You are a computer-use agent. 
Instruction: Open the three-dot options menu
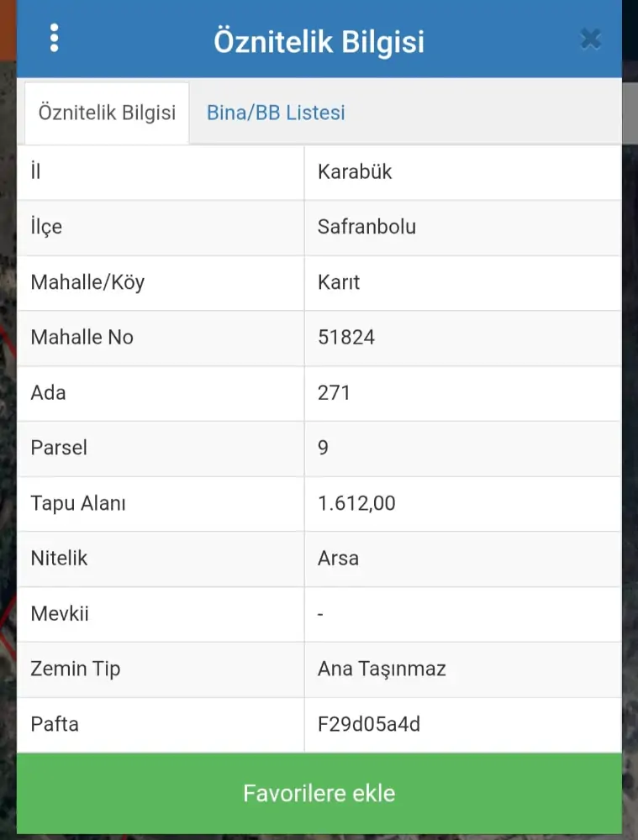click(55, 38)
